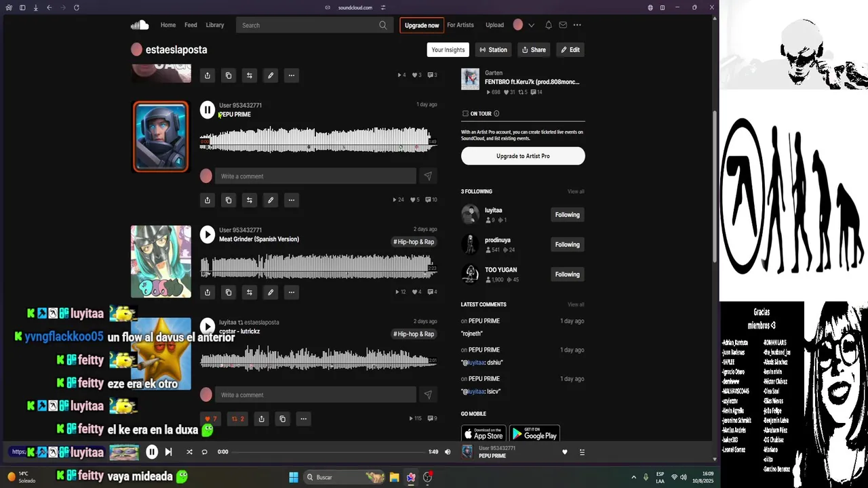Start a Station from profile
868x488 pixels.
point(493,49)
